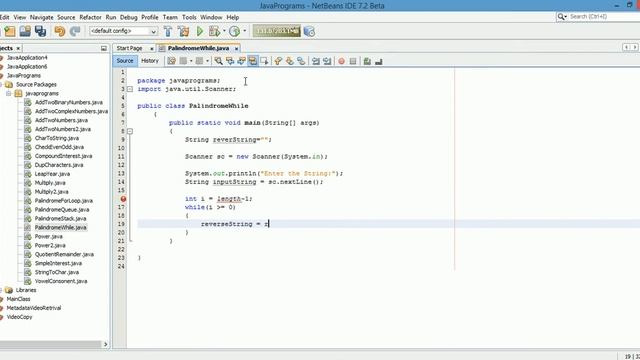Click the Redo arrow icon

(75, 31)
